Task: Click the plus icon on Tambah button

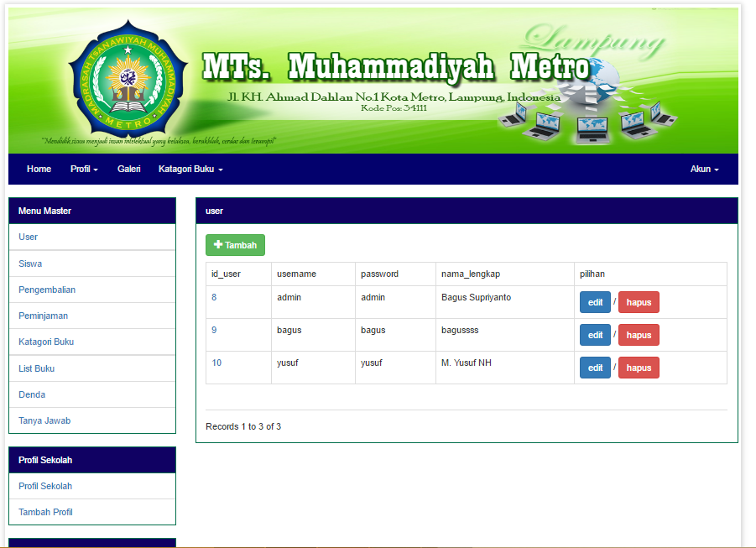Action: point(218,244)
